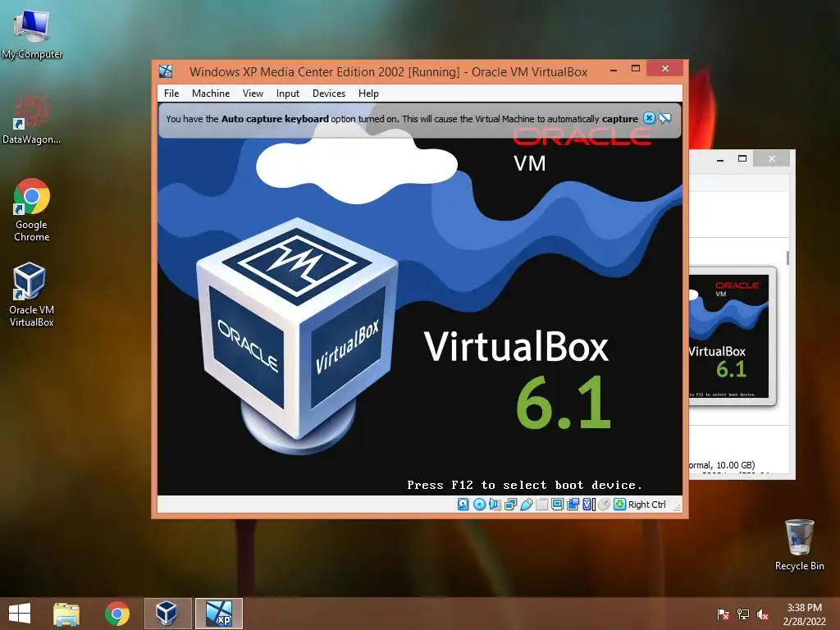Click the CPU virtualization status icon
This screenshot has height=630, width=840.
click(x=589, y=504)
